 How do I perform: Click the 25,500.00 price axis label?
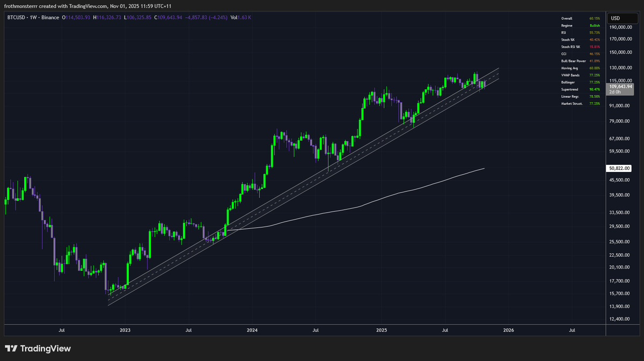click(x=620, y=242)
